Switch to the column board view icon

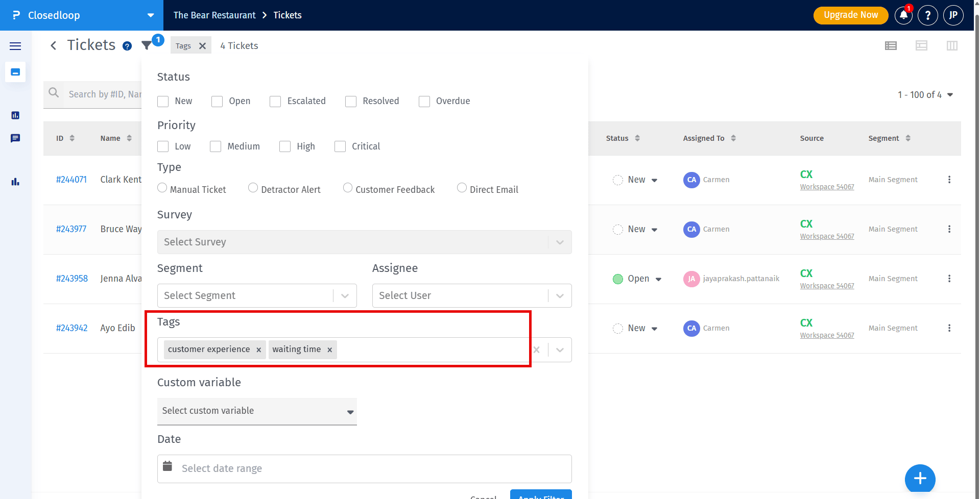point(952,46)
